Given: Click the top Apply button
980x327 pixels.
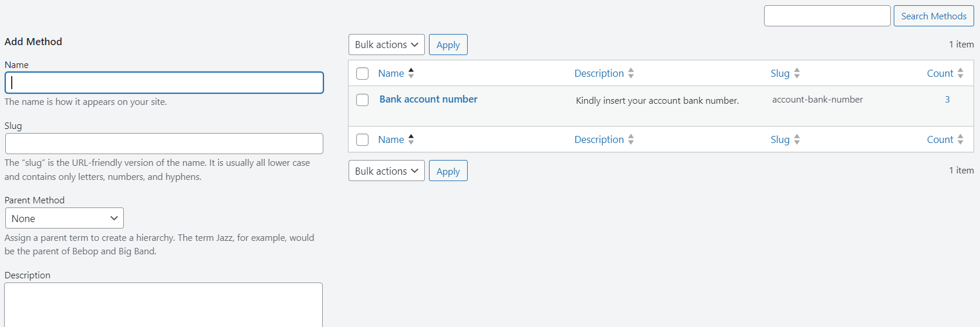Looking at the screenshot, I should tap(448, 45).
